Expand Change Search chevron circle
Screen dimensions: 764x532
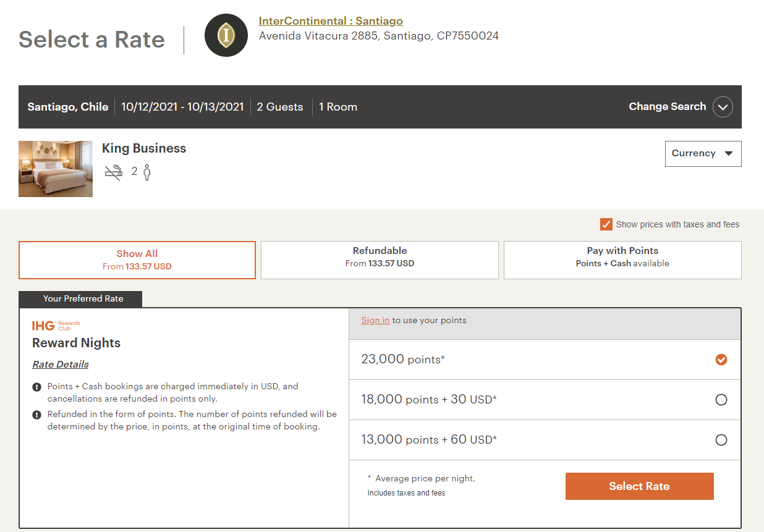click(723, 107)
